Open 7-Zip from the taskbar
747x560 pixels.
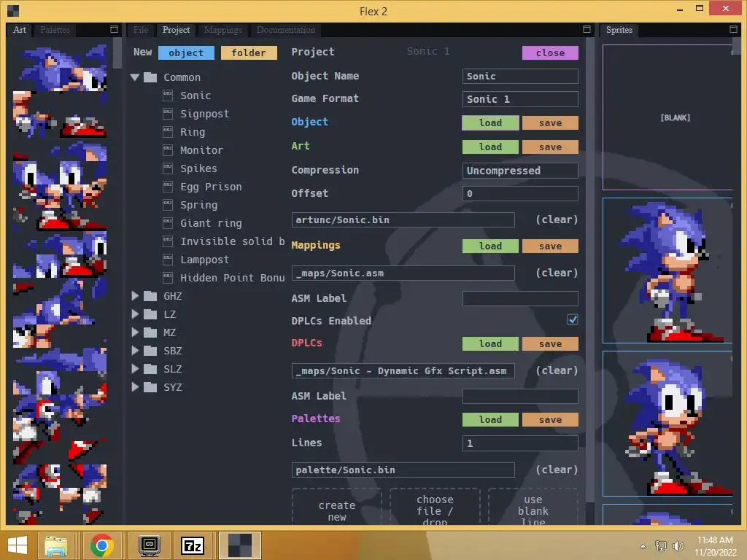pos(193,545)
